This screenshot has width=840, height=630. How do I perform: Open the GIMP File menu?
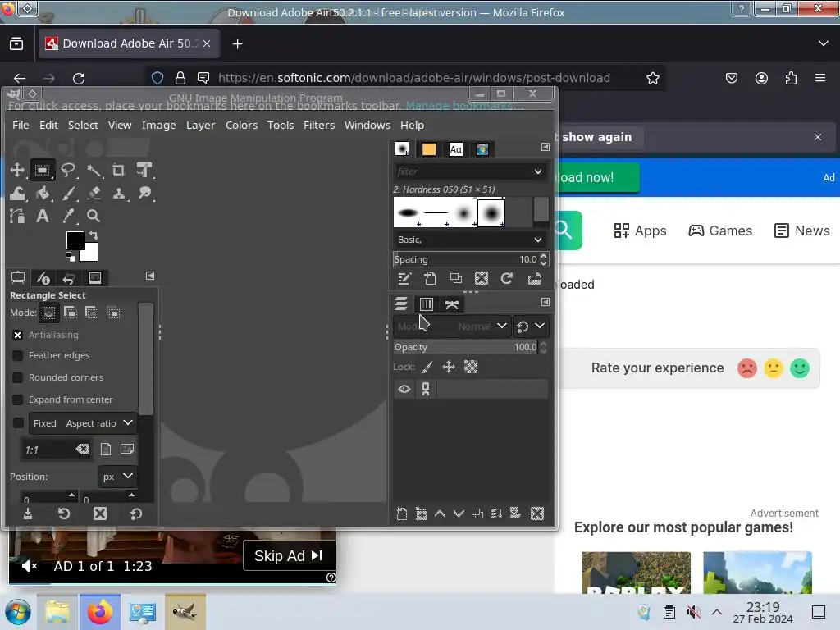pyautogui.click(x=21, y=125)
